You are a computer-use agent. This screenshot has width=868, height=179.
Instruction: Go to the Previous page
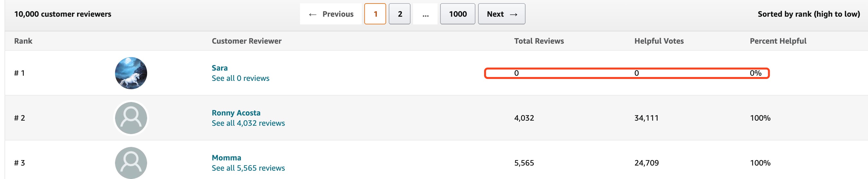[x=331, y=14]
